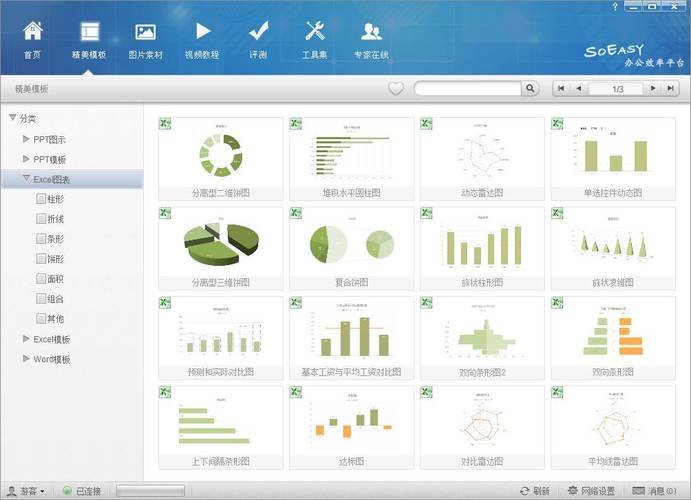Expand the Word模板 tree node
691x500 pixels.
click(x=26, y=358)
